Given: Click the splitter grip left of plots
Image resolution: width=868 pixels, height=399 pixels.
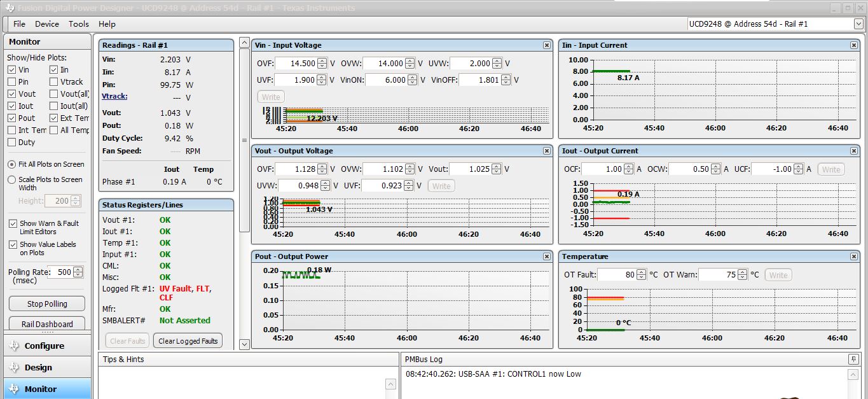Looking at the screenshot, I should [x=244, y=141].
